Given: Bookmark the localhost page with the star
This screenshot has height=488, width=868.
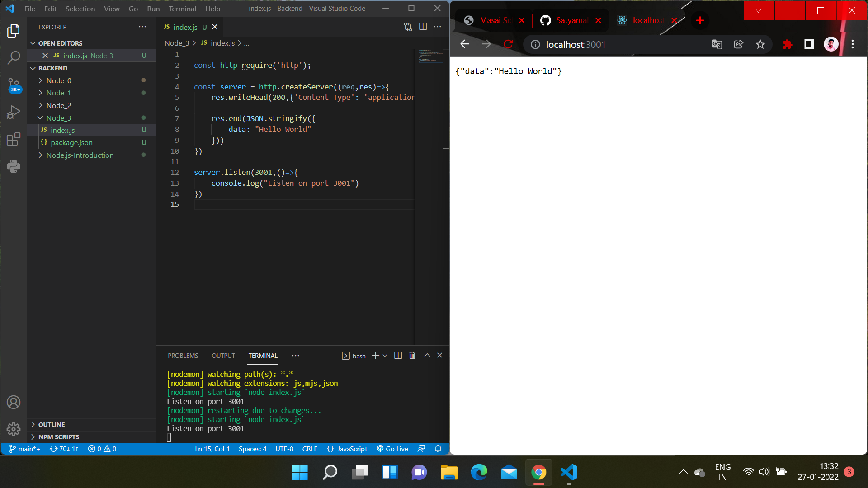Looking at the screenshot, I should 761,44.
